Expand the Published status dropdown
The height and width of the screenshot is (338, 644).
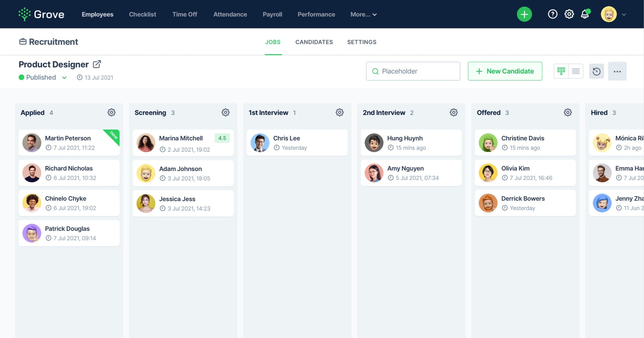coord(64,78)
